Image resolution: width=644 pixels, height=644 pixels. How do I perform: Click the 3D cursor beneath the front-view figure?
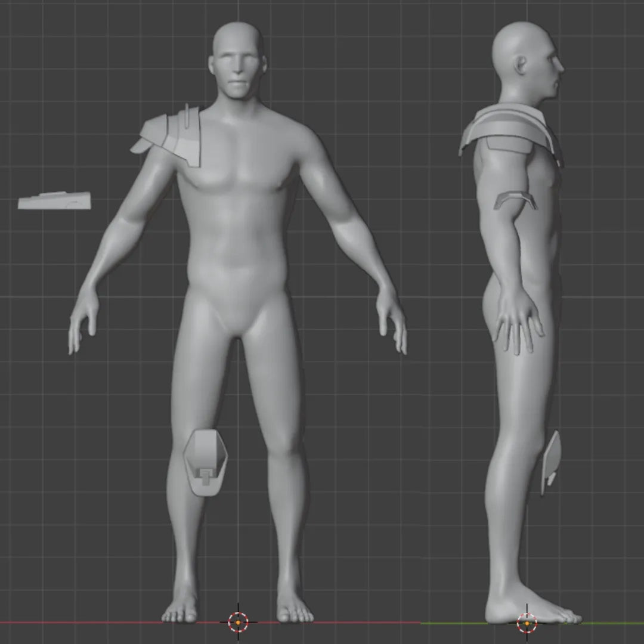(x=238, y=622)
